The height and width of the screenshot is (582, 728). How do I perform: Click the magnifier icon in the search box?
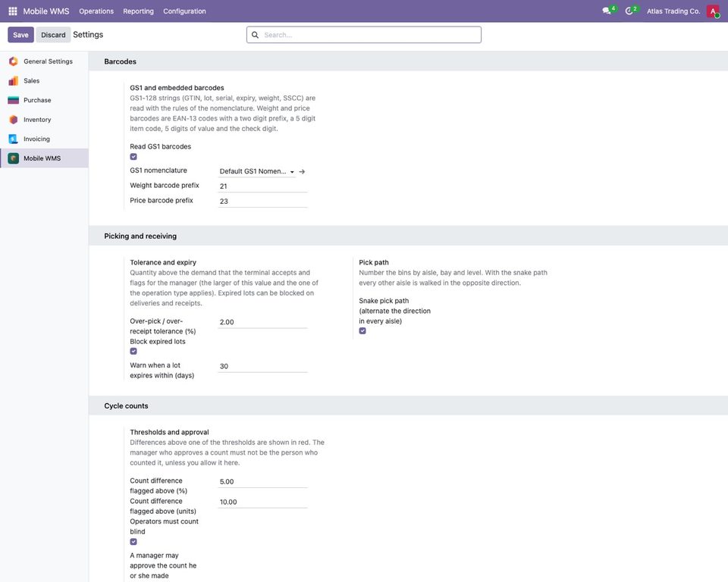coord(255,35)
